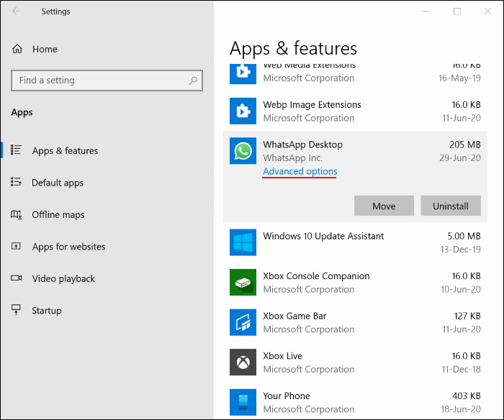Image resolution: width=504 pixels, height=420 pixels.
Task: Click the Offline maps map icon
Action: pos(16,214)
